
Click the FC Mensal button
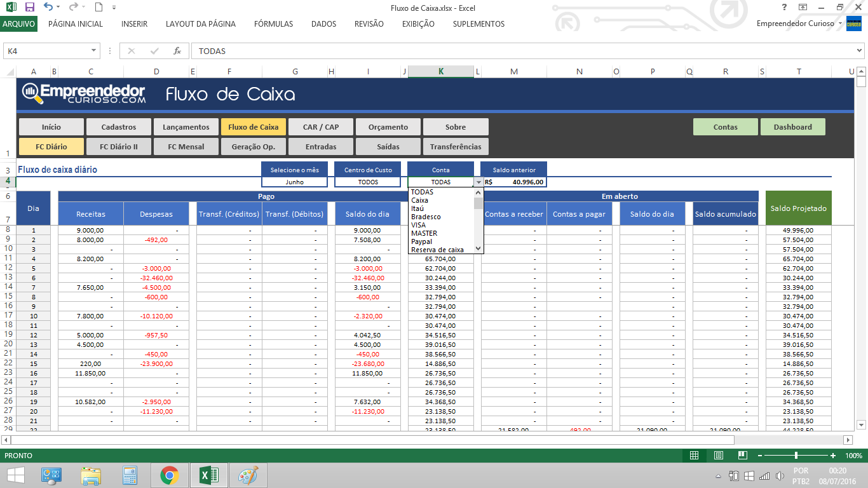coord(186,146)
